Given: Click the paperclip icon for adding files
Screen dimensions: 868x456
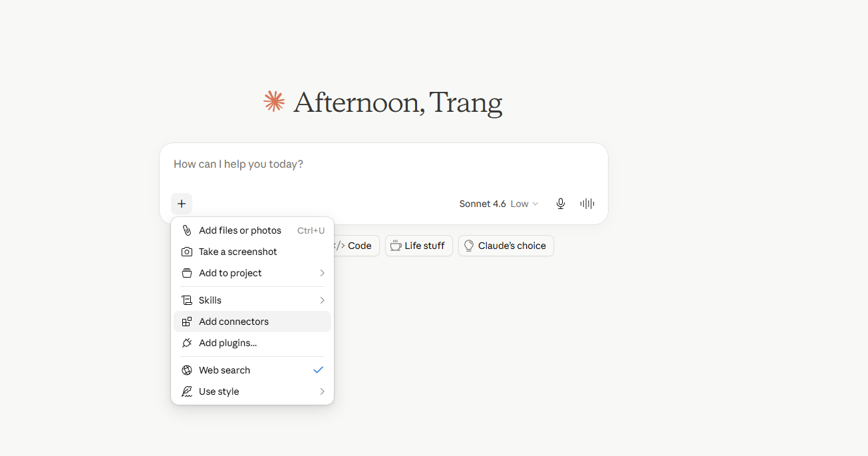Looking at the screenshot, I should tap(187, 230).
